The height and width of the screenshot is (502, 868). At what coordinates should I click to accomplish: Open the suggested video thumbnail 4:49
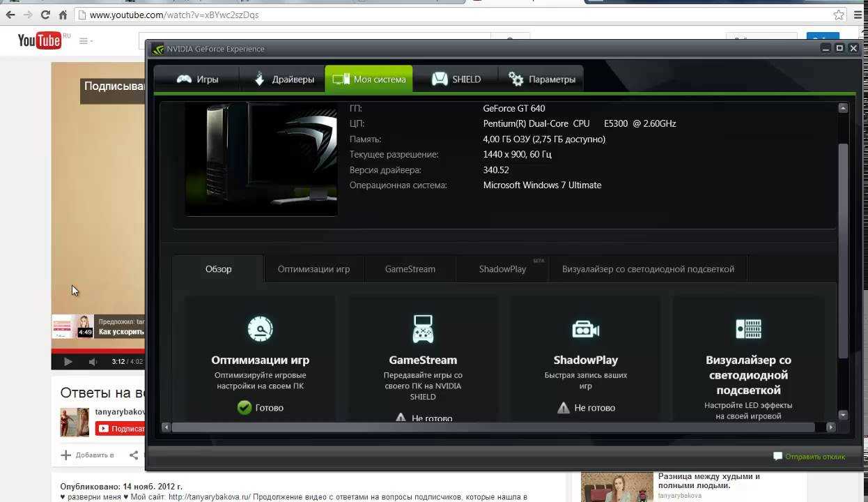[x=73, y=326]
